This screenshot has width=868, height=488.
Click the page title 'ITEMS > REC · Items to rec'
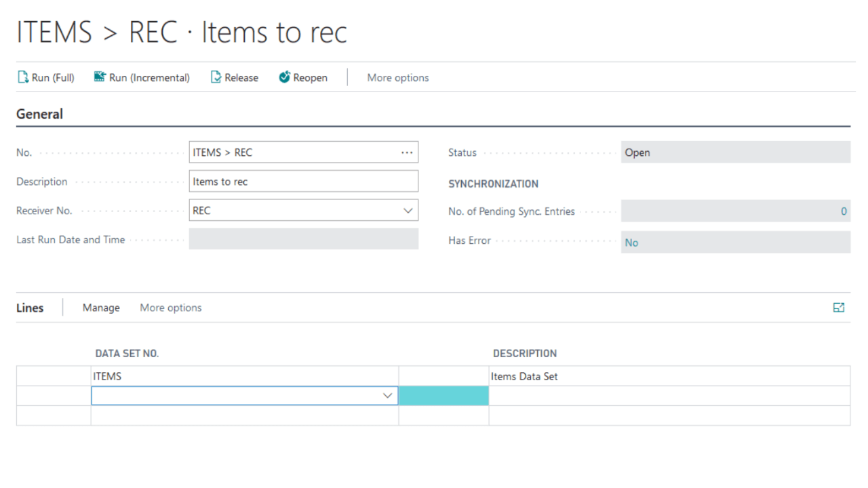tap(182, 33)
